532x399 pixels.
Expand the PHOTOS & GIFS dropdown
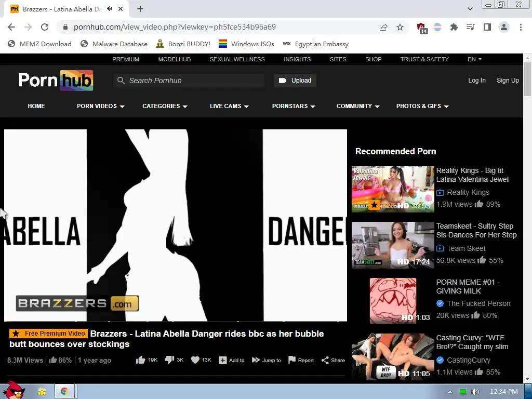422,106
